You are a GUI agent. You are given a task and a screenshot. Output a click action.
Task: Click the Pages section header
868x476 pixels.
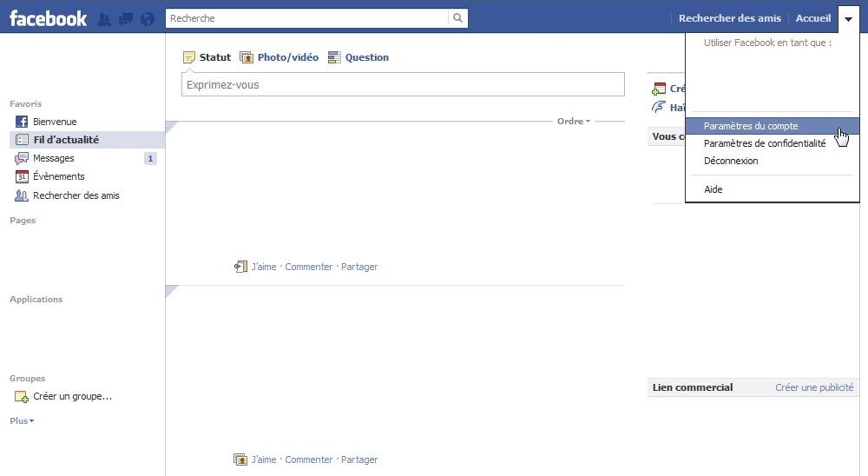[x=23, y=221]
